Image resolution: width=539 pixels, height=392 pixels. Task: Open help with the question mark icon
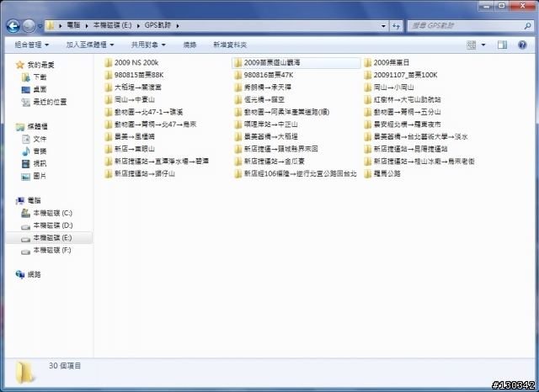click(522, 45)
